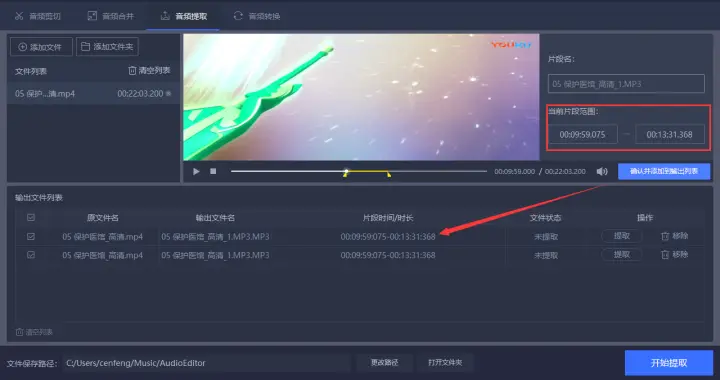Image resolution: width=720 pixels, height=380 pixels.
Task: Mute audio with the speaker icon
Action: tap(602, 171)
